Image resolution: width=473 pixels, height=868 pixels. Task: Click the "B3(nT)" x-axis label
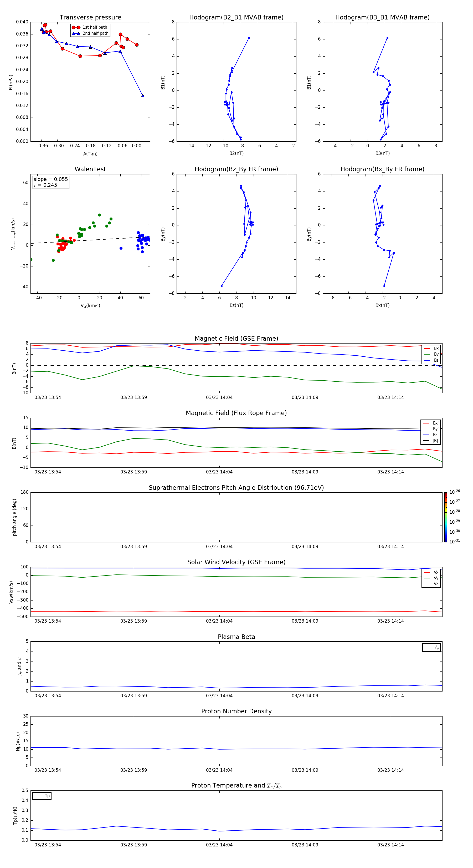tap(382, 153)
